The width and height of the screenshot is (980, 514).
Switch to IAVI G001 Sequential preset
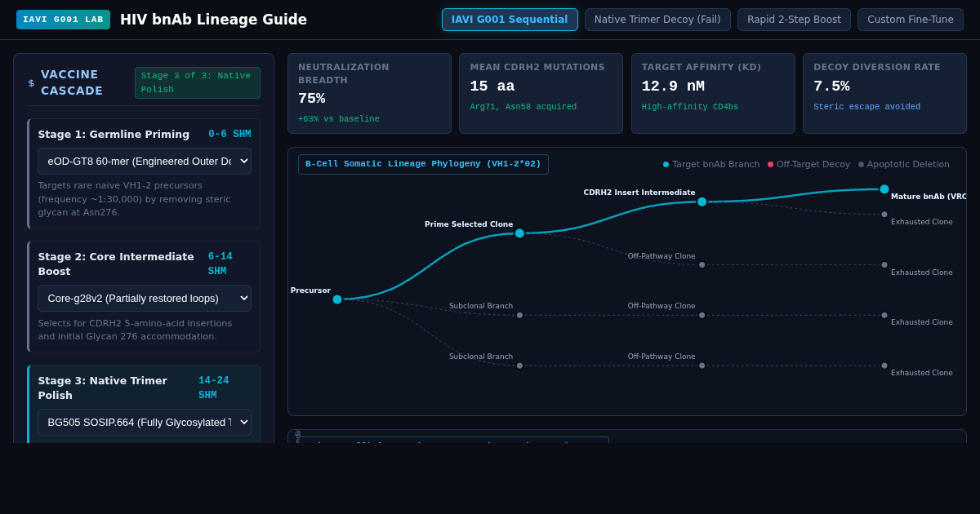(x=510, y=20)
